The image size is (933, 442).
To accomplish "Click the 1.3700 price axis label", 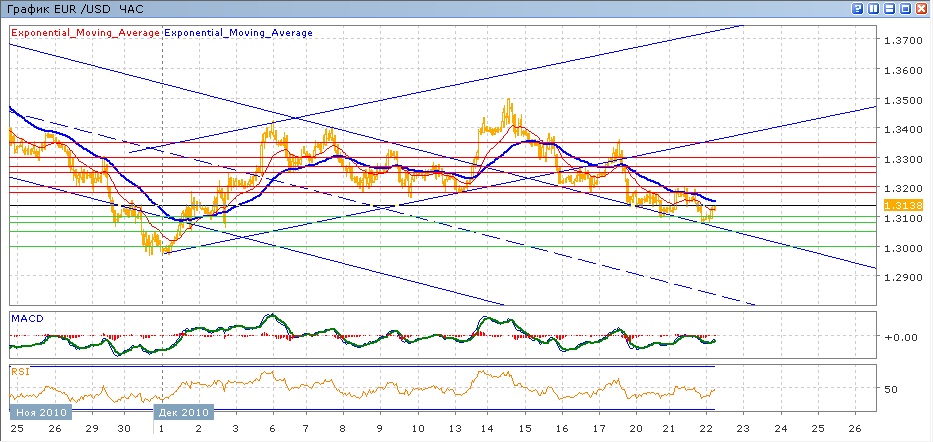I will tap(901, 40).
